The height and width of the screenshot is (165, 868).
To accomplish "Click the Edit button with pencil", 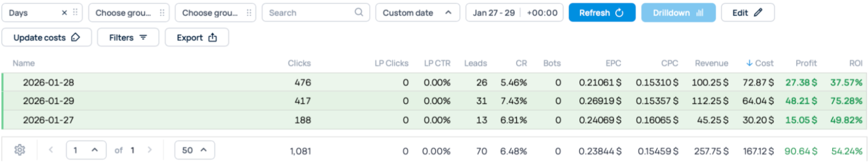I will pos(748,13).
